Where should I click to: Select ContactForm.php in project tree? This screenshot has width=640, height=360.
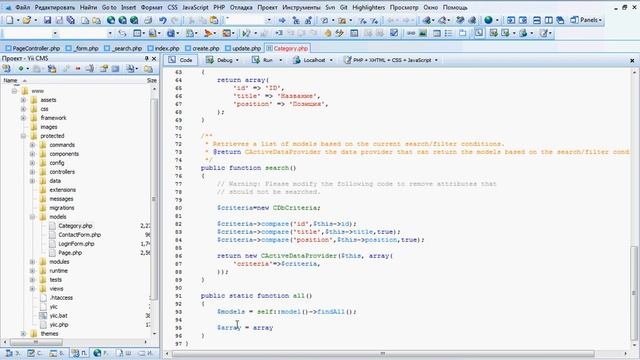coord(79,235)
